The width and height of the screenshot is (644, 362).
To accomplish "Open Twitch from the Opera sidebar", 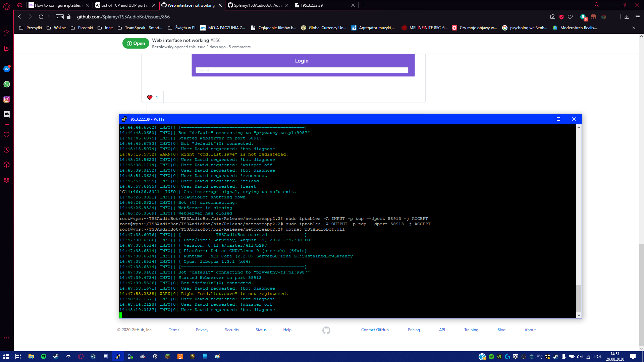I will 7,49.
